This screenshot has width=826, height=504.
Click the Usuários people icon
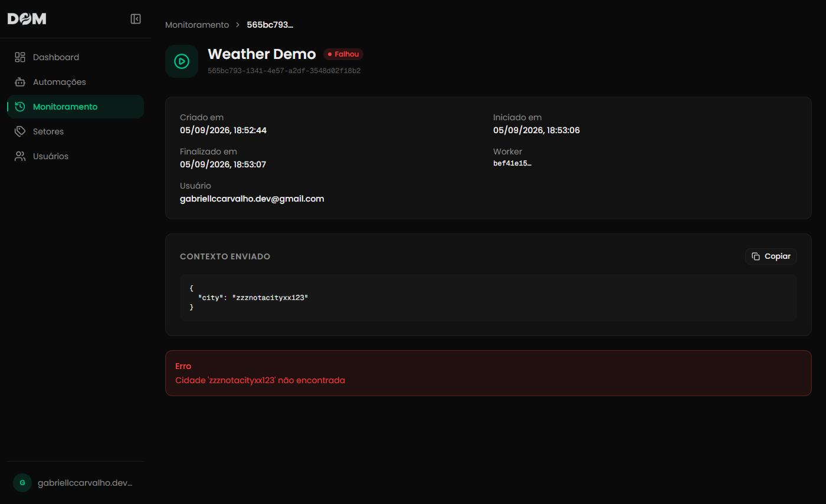(20, 156)
